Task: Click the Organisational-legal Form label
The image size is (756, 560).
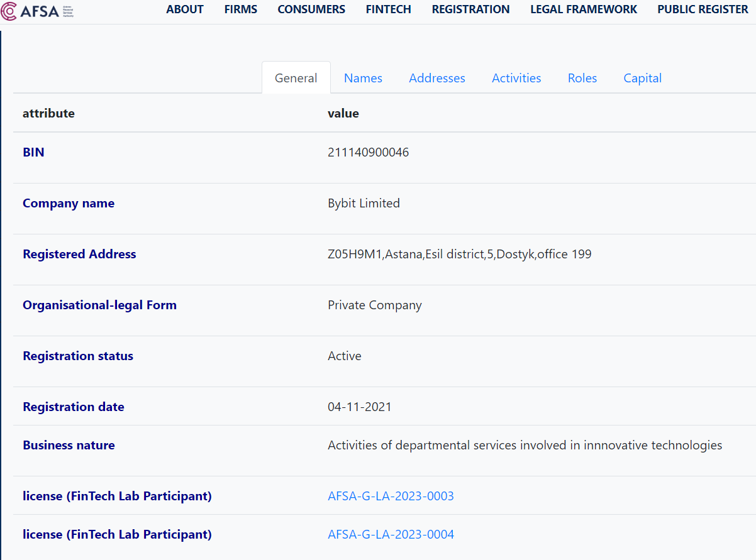Action: (99, 305)
